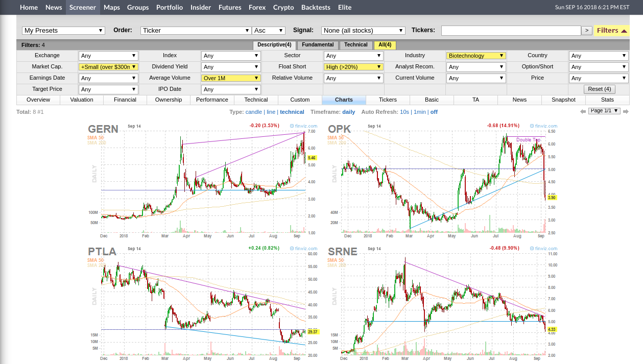Open the Financial view tab
Screen dimensions: 643x364
125,100
